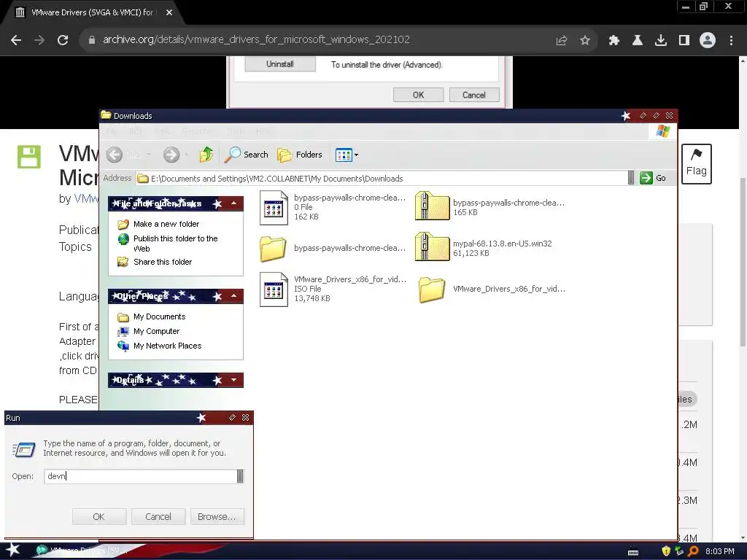The image size is (747, 560).
Task: Select the bypass-paywalls 162 KB 0 File
Action: [x=333, y=207]
